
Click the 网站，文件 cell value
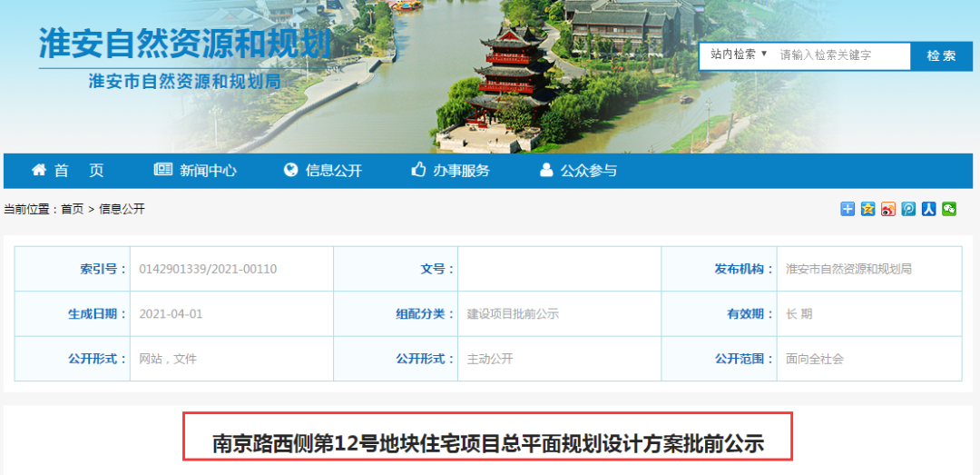click(x=168, y=360)
